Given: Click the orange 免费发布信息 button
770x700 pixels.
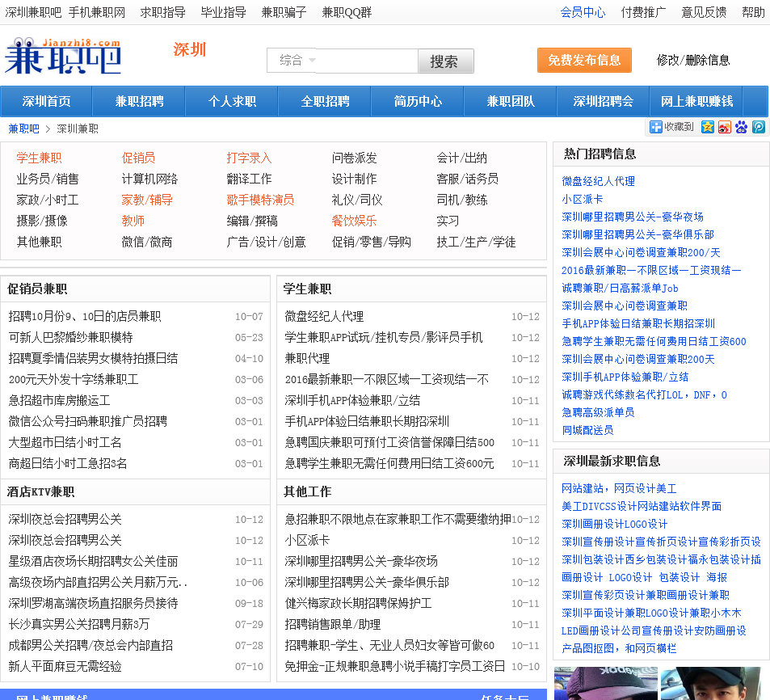Looking at the screenshot, I should (584, 60).
